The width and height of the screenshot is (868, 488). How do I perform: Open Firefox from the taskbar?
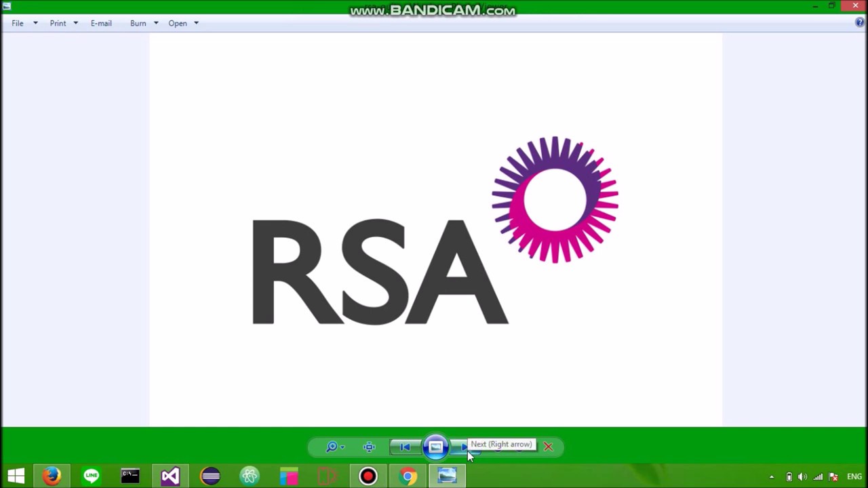click(52, 476)
